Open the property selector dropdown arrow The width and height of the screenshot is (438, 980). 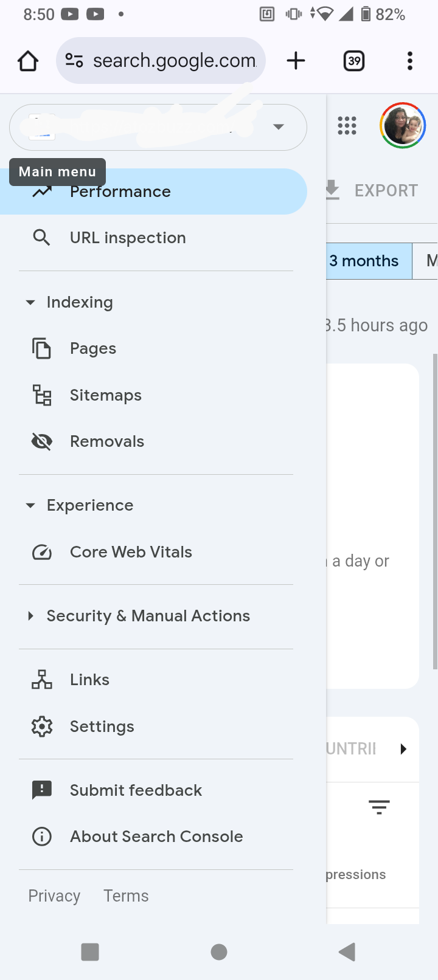pyautogui.click(x=279, y=126)
